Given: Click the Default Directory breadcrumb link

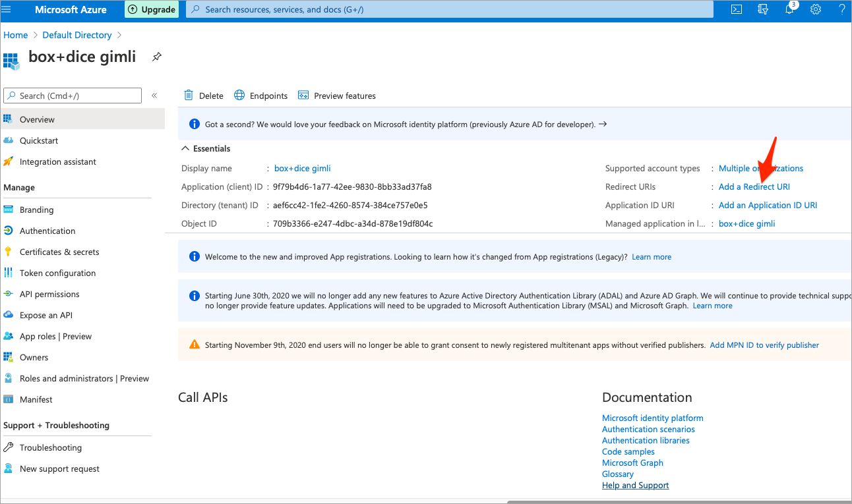Looking at the screenshot, I should point(77,35).
